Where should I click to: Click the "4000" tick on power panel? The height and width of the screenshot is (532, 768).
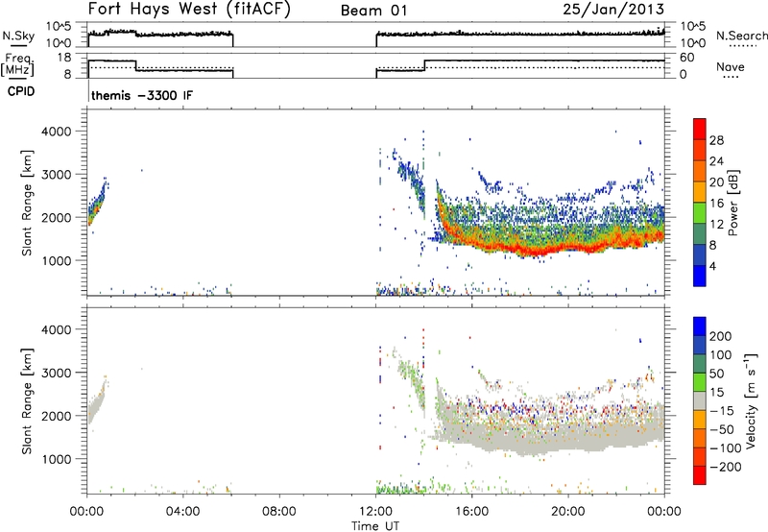pos(56,132)
